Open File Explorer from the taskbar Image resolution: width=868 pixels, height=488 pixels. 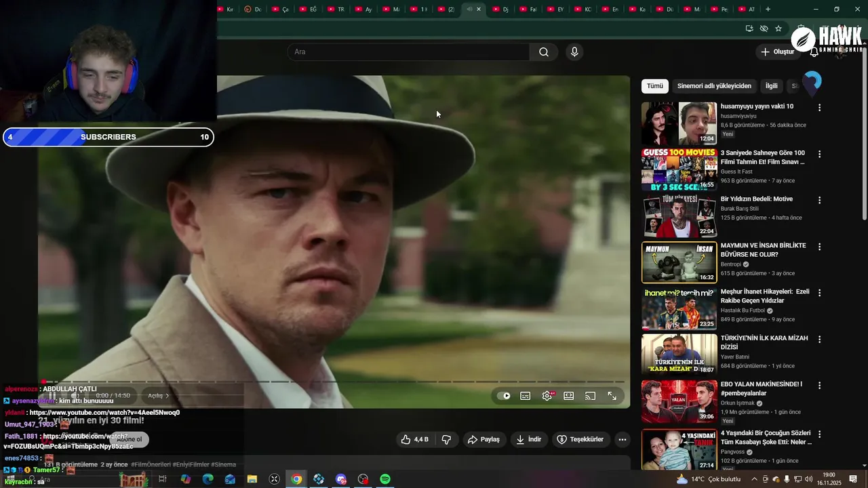pyautogui.click(x=252, y=479)
